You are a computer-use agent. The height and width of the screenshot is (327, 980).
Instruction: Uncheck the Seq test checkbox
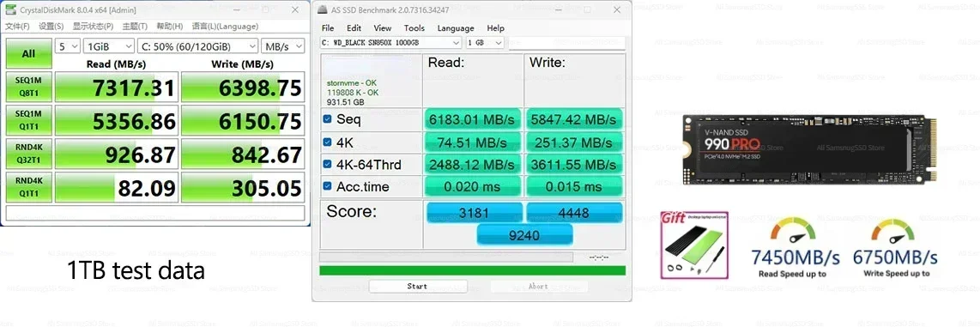pos(328,118)
